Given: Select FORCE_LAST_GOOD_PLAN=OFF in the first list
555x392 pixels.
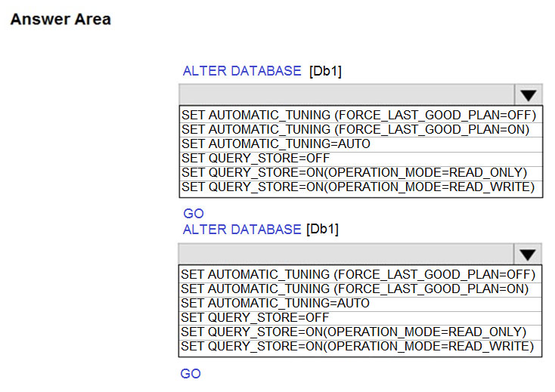Looking at the screenshot, I should coord(358,116).
